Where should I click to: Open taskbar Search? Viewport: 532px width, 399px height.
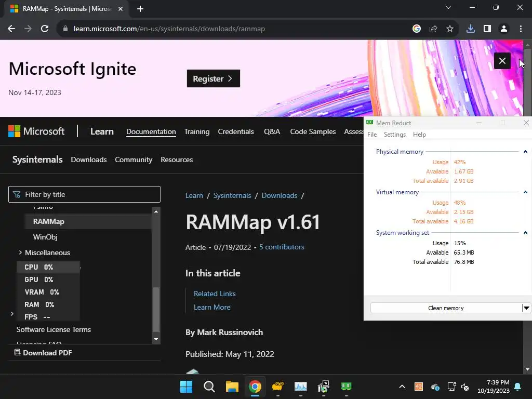pos(209,387)
